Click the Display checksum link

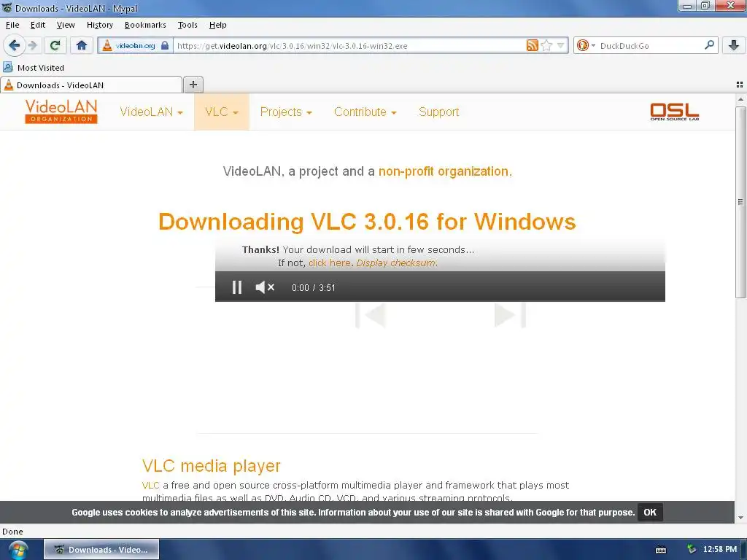pos(395,262)
